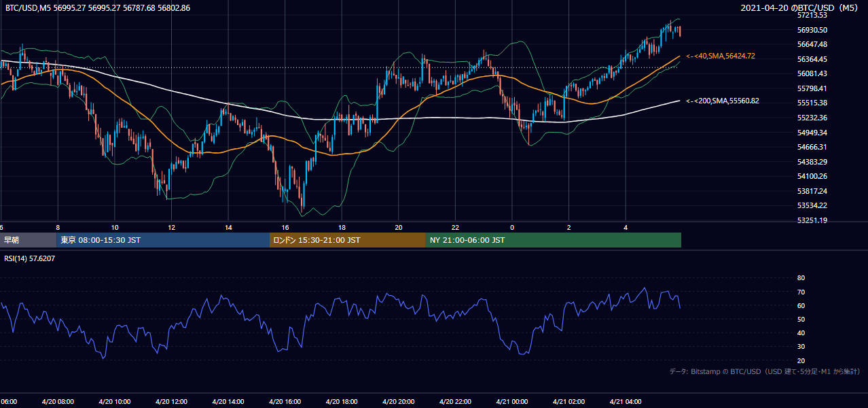Click the 4/20 08:00 bottom time label
The width and height of the screenshot is (868, 408).
(58, 402)
